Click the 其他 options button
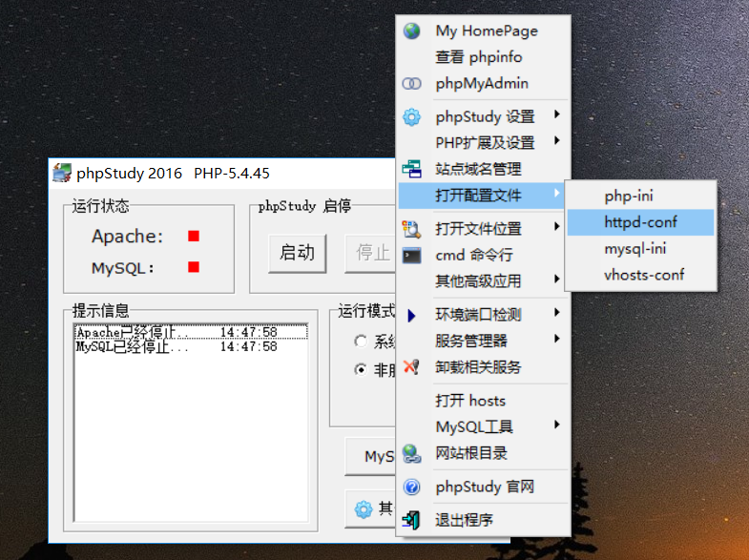Image resolution: width=749 pixels, height=560 pixels. coord(370,509)
